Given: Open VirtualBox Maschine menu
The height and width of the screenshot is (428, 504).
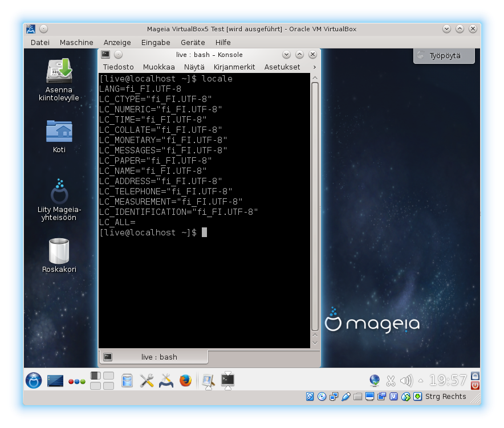Looking at the screenshot, I should pyautogui.click(x=76, y=42).
